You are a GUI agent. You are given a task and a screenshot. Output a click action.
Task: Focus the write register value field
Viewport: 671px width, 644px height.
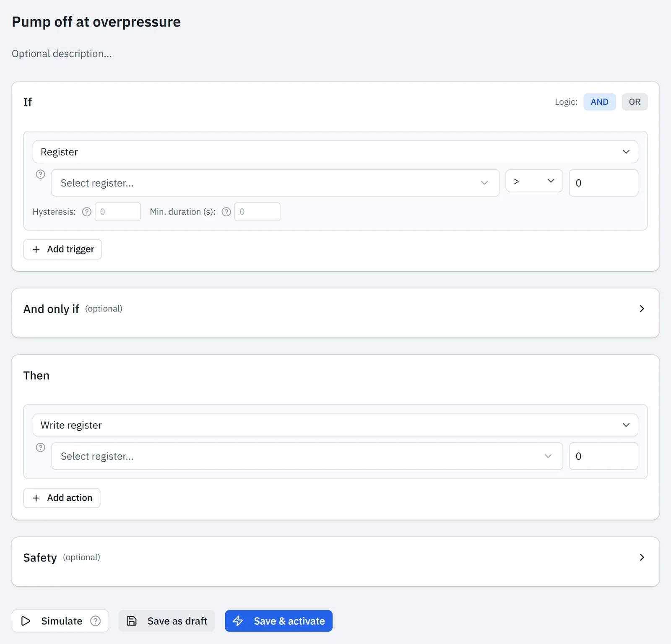pos(603,456)
